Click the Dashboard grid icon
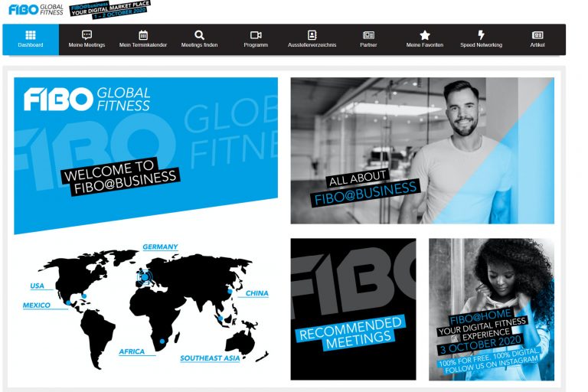Image resolution: width=588 pixels, height=392 pixels. pyautogui.click(x=31, y=35)
